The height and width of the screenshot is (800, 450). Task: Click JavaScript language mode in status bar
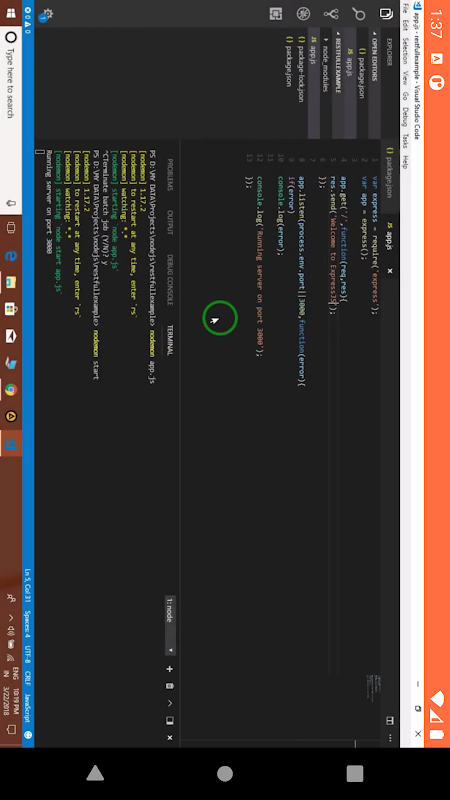[x=28, y=710]
